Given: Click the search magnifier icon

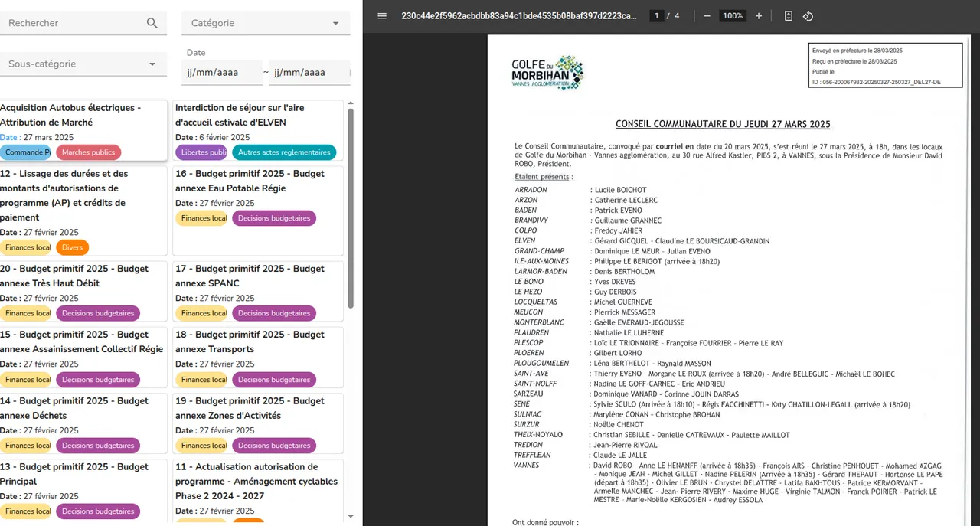Looking at the screenshot, I should [x=152, y=23].
